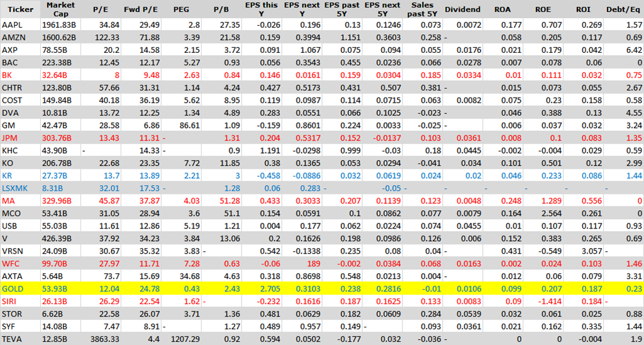Select the KHC ticker cell

21,150
